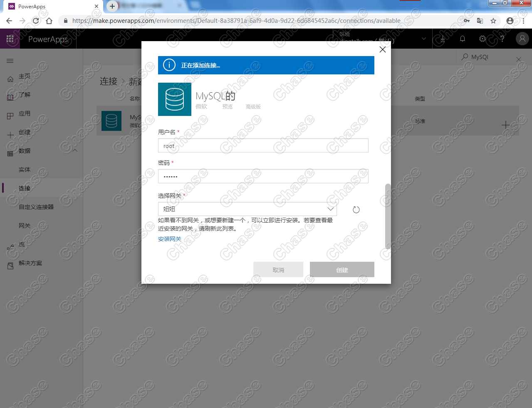This screenshot has height=408, width=532.
Task: Toggle the left navigation hamburger menu
Action: [10, 61]
